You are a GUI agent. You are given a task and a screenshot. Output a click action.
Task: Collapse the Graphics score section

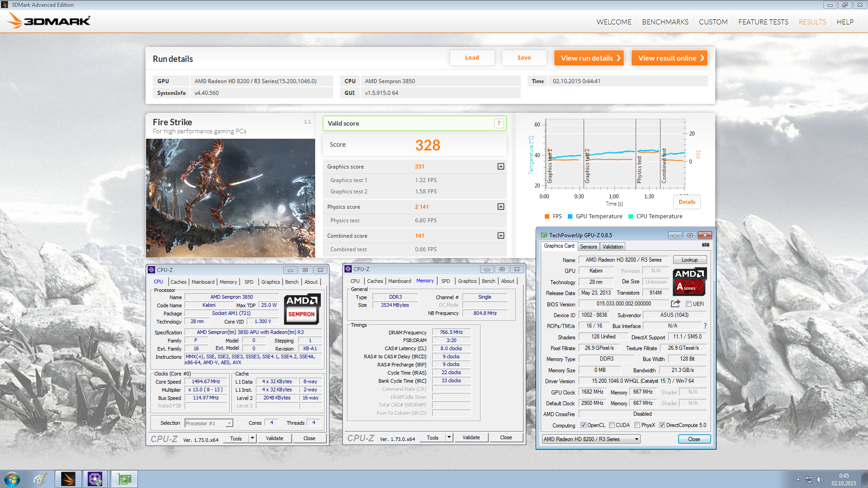point(501,166)
